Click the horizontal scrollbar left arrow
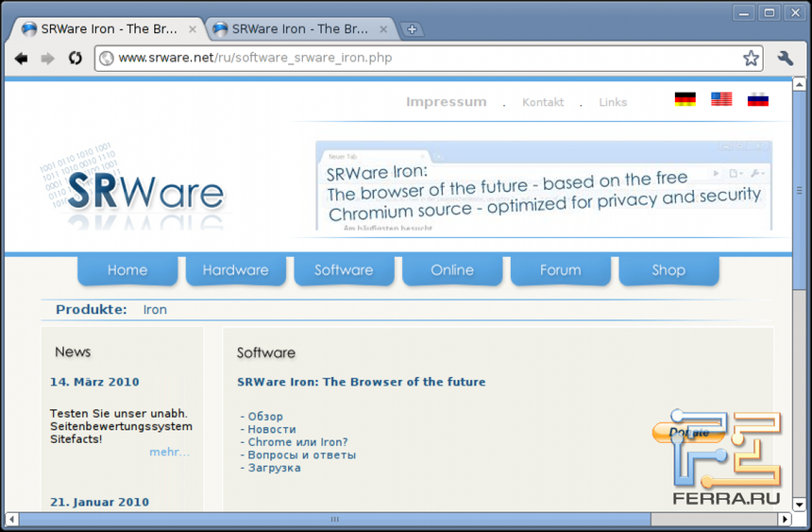The image size is (812, 532). coord(11,519)
